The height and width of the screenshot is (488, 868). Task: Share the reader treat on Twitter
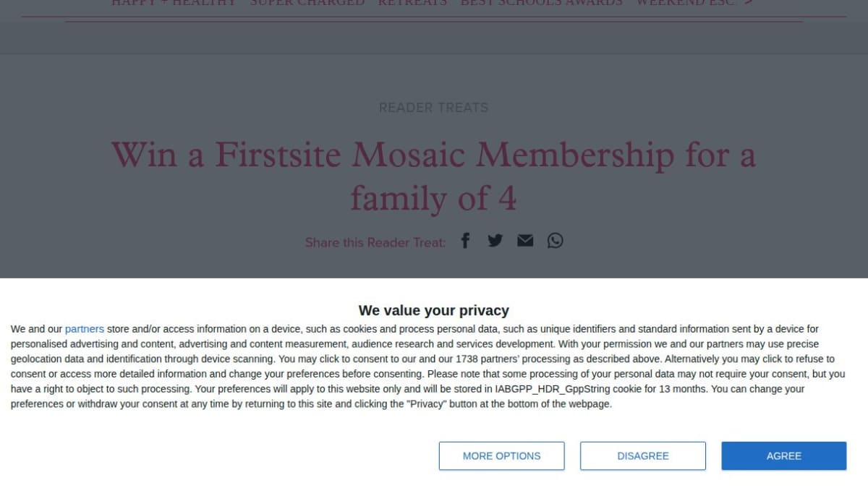(495, 241)
